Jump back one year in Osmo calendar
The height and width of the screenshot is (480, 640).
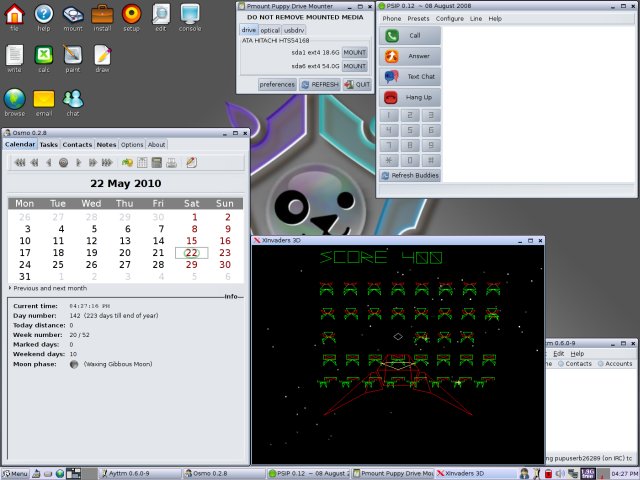tap(20, 163)
